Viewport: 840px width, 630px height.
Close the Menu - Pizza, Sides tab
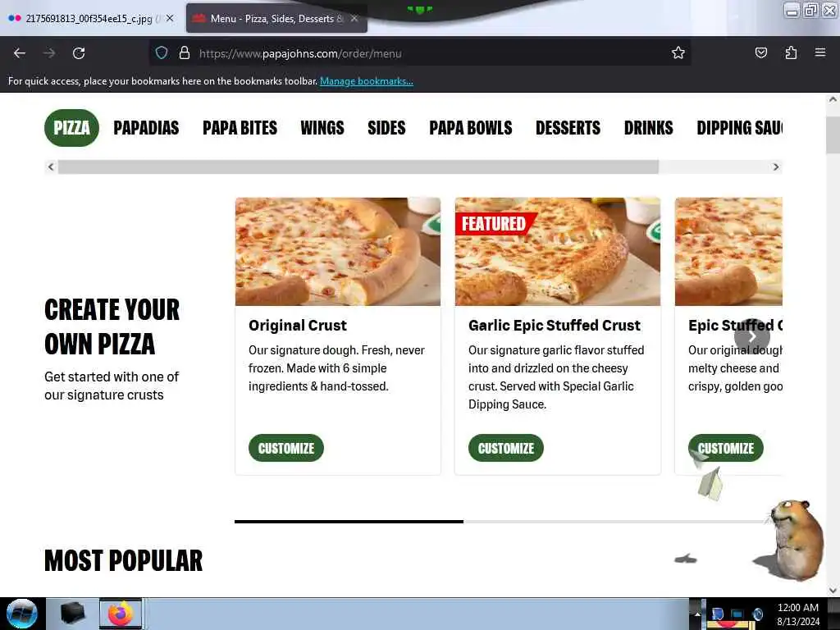[x=354, y=18]
